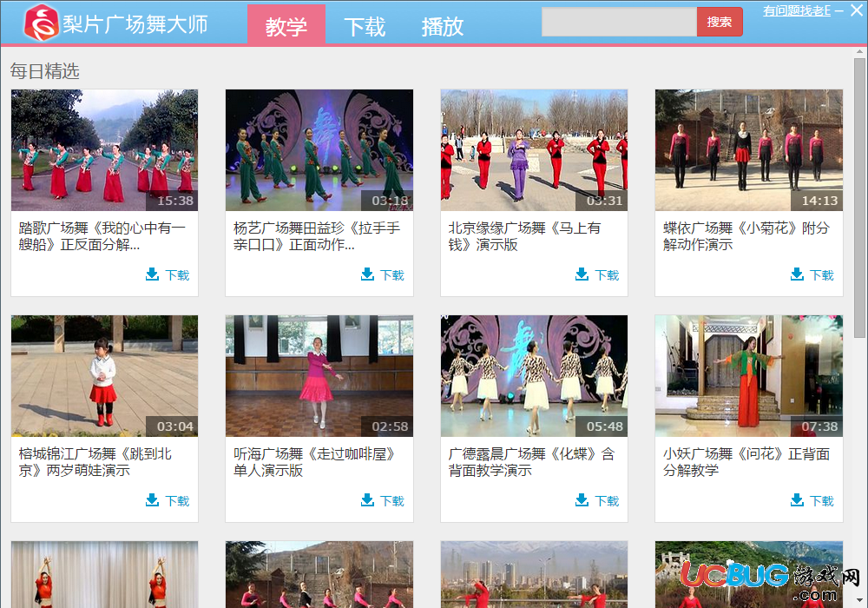Click 下载 text link under 蝶依广场舞 video

point(821,275)
